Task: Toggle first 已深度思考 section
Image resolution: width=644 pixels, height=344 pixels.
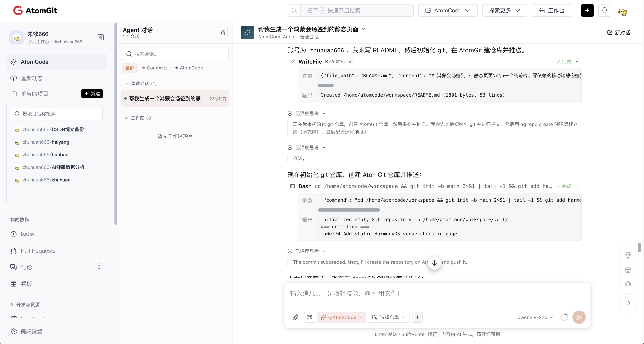Action: [306, 114]
